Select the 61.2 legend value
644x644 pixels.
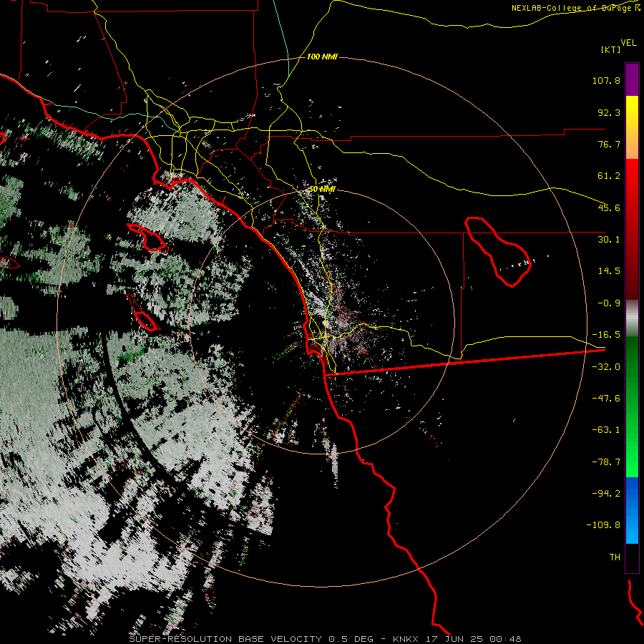(609, 176)
